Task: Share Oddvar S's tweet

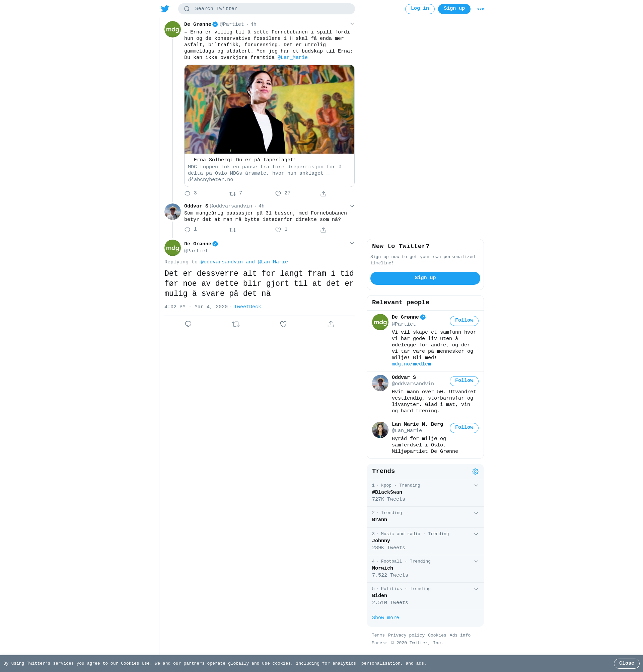Action: tap(323, 230)
